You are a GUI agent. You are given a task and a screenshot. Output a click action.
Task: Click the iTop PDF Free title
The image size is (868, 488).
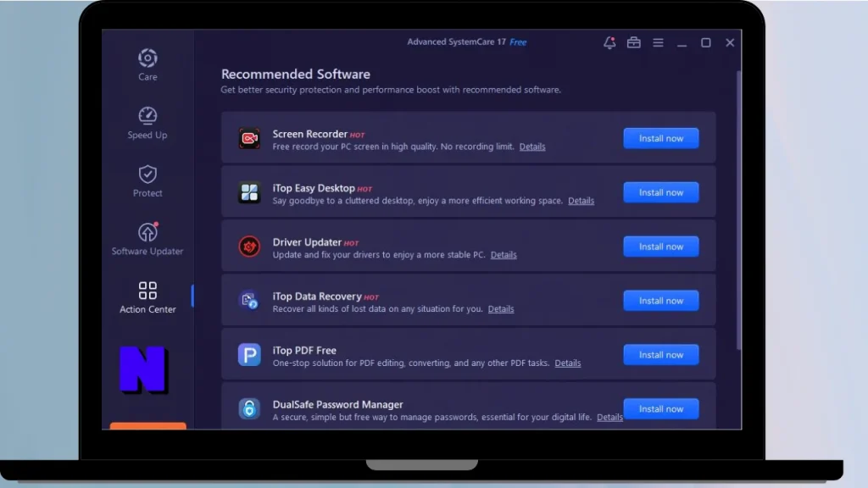[x=304, y=350]
